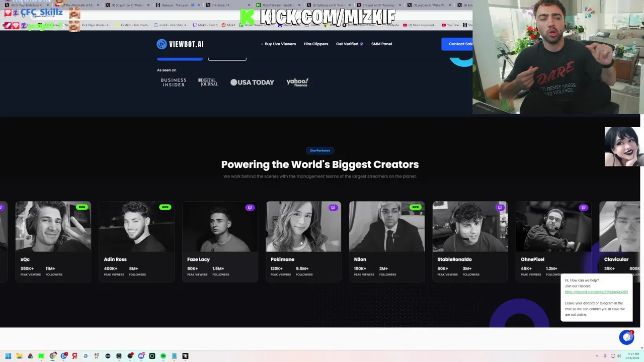Open the Buy Live Viewers page
This screenshot has width=644, height=362.
coord(280,44)
